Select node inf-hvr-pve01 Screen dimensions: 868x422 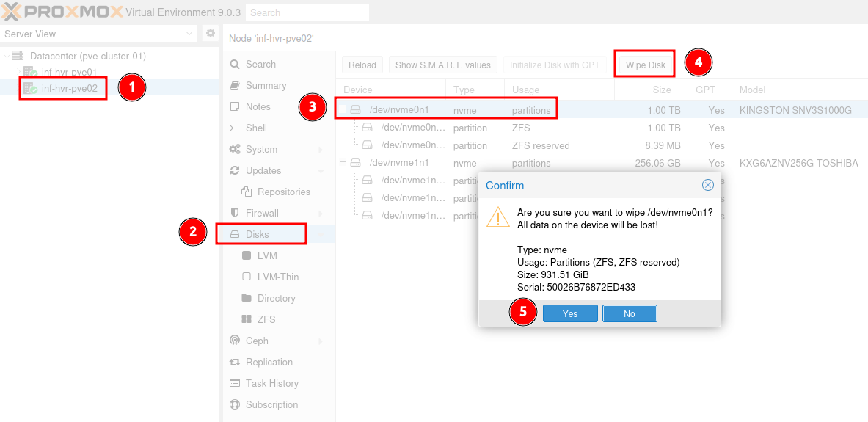[69, 72]
